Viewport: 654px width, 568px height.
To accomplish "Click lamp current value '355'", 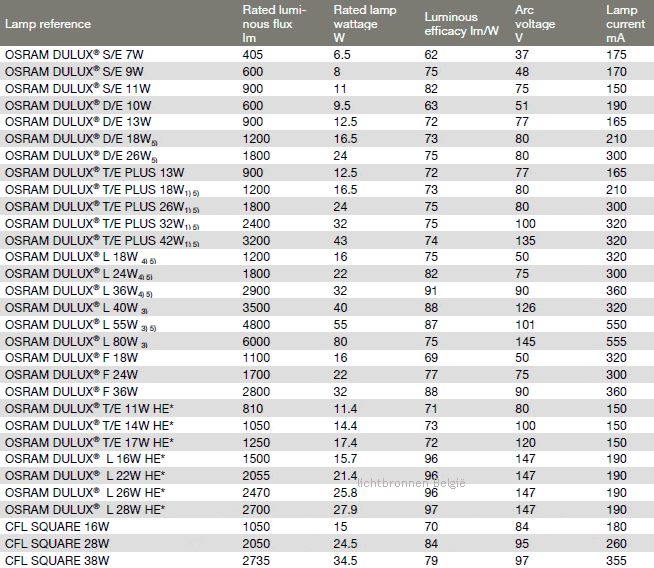I will pyautogui.click(x=616, y=561).
